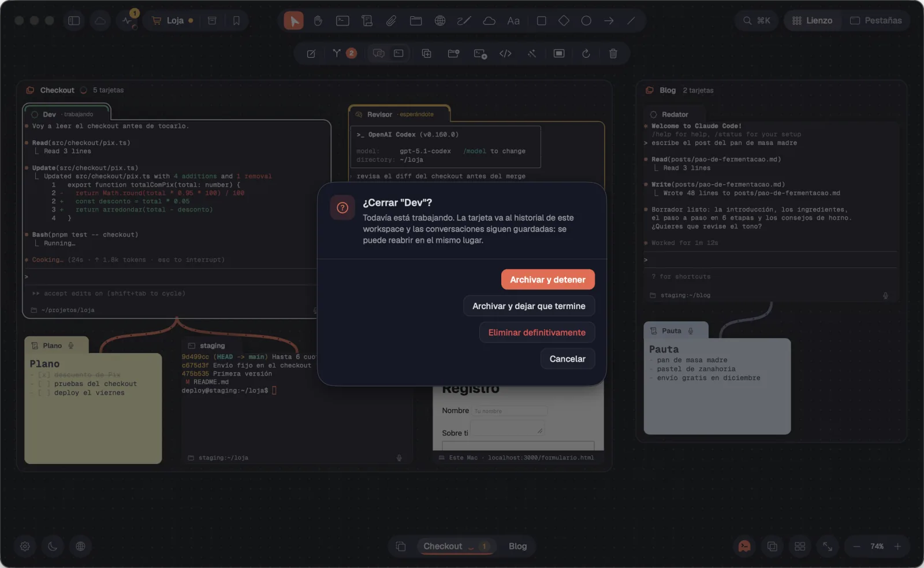Viewport: 924px width, 568px height.
Task: Select the cloud shape tool
Action: (x=489, y=21)
